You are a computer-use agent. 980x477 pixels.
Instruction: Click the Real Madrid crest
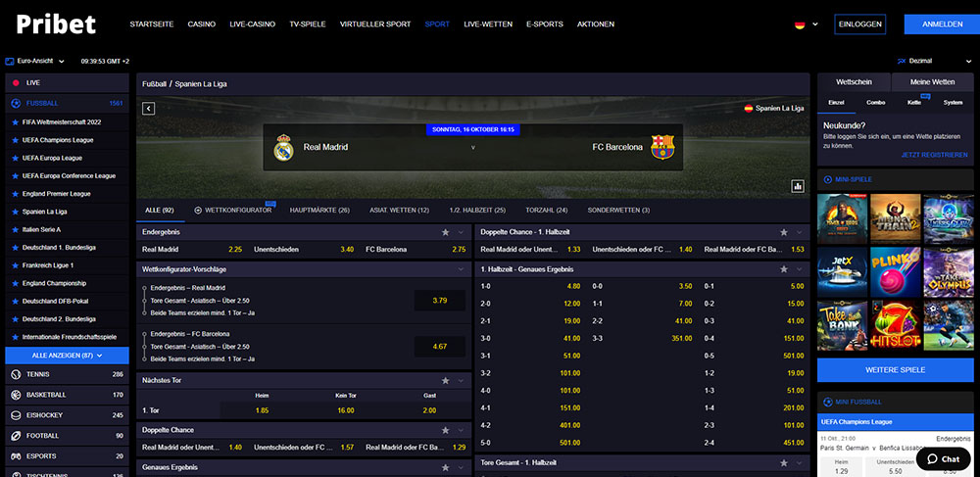point(284,147)
